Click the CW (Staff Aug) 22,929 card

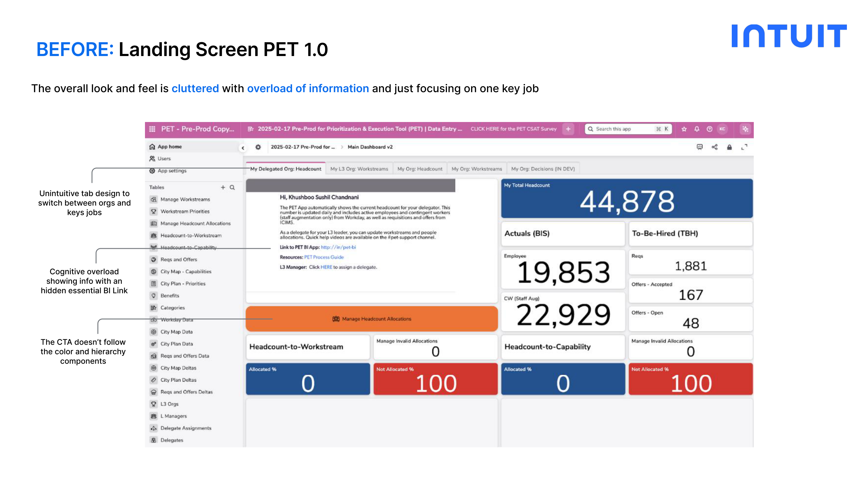563,311
